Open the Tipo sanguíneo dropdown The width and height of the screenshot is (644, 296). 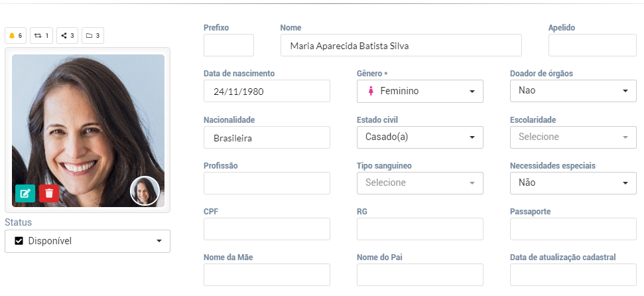[420, 183]
